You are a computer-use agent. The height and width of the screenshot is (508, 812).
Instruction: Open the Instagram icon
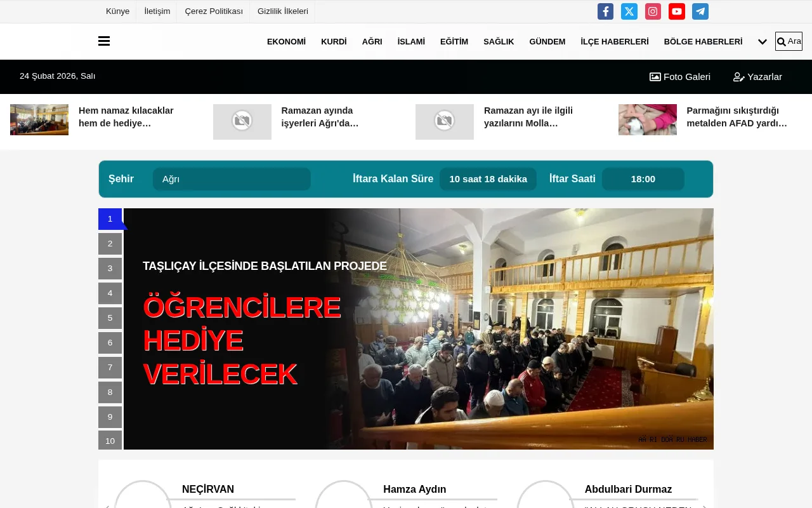[x=652, y=11]
